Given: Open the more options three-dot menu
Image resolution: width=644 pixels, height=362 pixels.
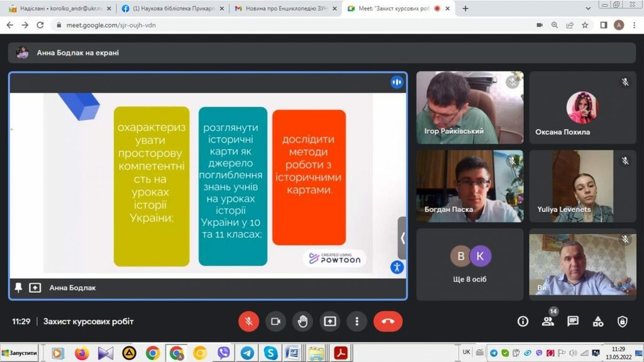Looking at the screenshot, I should pos(357,321).
